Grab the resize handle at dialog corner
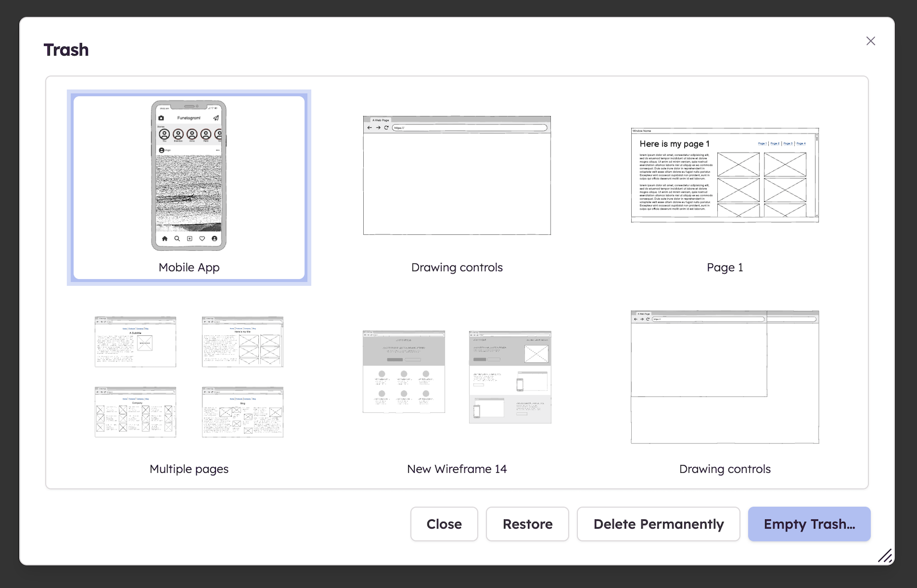The height and width of the screenshot is (588, 917). coord(885,555)
